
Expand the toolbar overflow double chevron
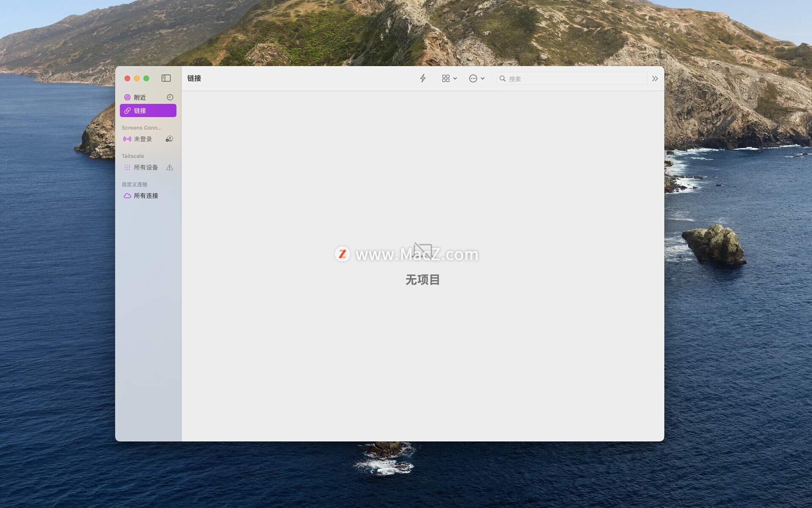point(655,79)
